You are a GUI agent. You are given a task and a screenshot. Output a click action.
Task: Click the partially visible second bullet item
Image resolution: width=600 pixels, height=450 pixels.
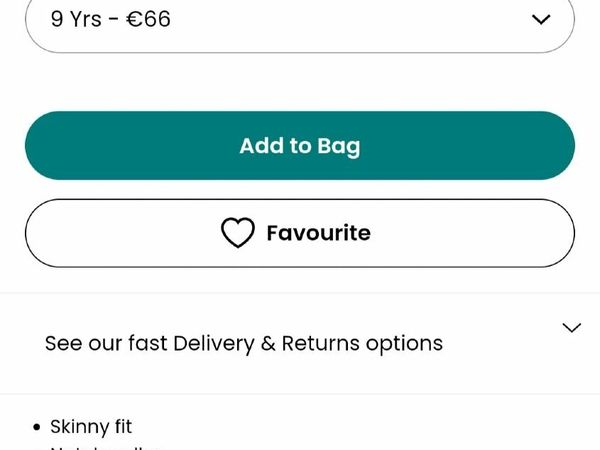pyautogui.click(x=104, y=448)
